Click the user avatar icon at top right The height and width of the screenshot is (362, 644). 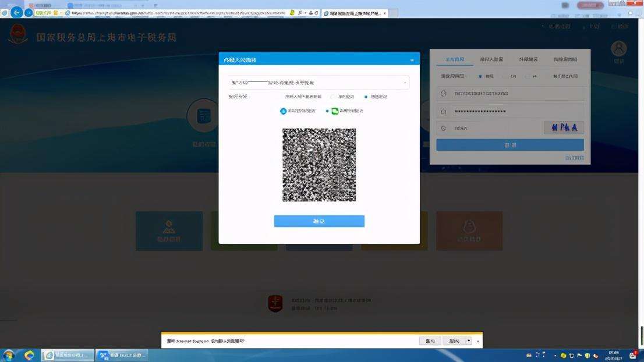pyautogui.click(x=618, y=49)
